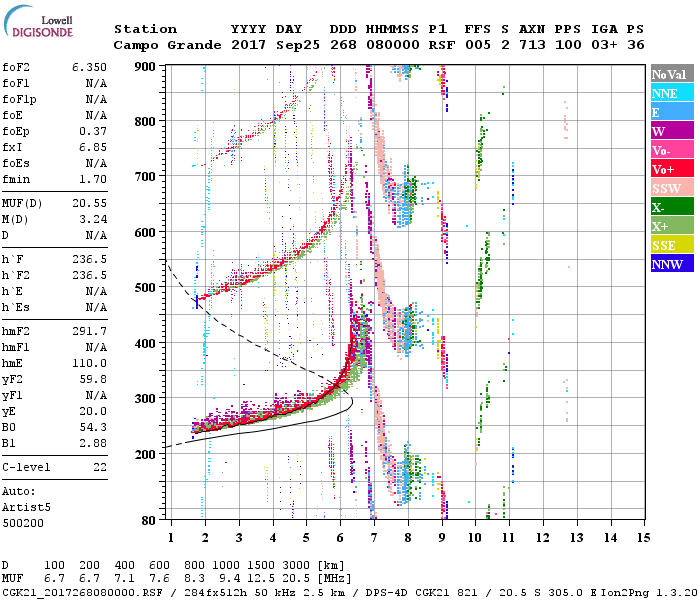Click the Artist5 auto-scaling label
Viewport: 700px width, 600px height.
click(x=25, y=507)
